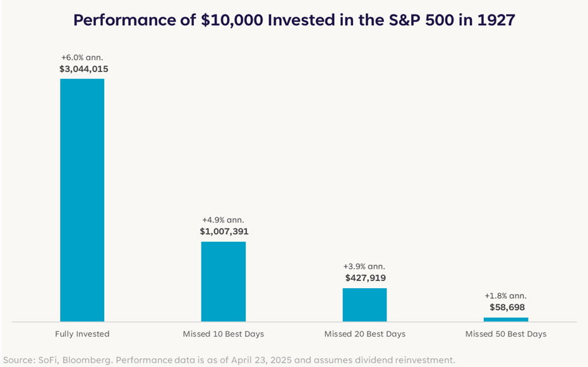Screen dimensions: 588x367
Task: Select the Missed 10 Best Days axis label
Action: (x=224, y=334)
